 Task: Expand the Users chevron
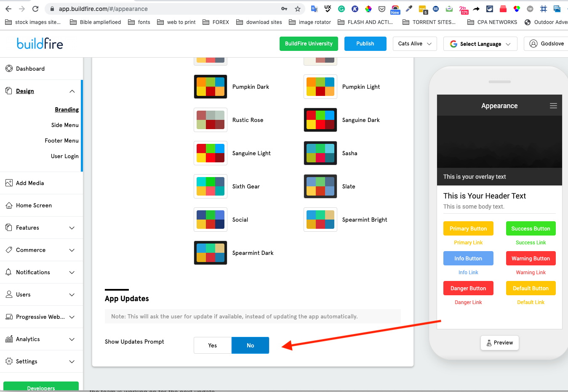(72, 295)
